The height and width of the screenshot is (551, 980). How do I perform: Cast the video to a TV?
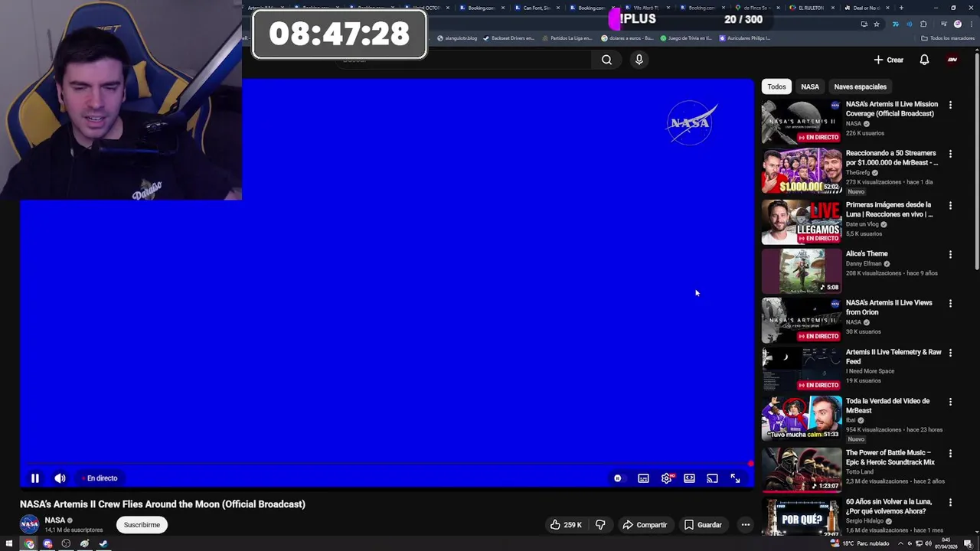point(712,478)
